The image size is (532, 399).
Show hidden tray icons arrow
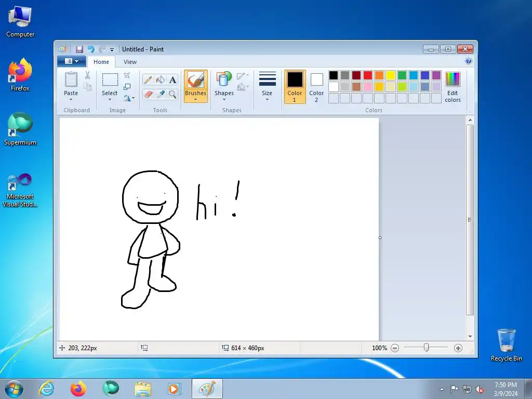coord(442,389)
